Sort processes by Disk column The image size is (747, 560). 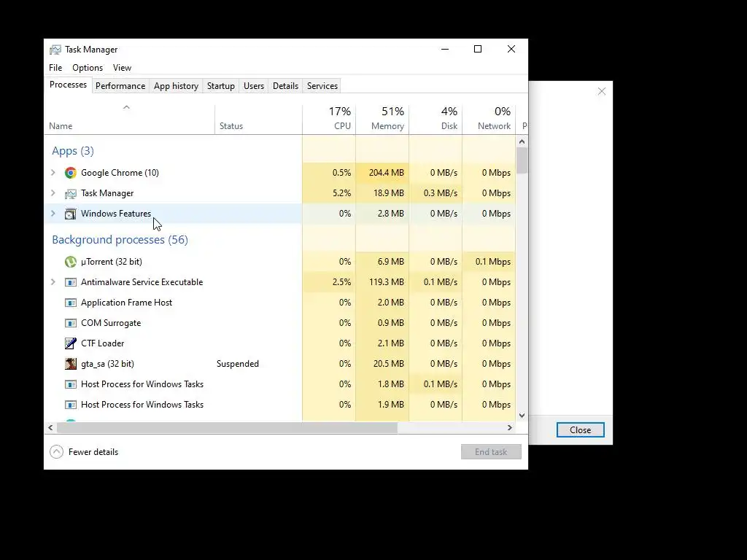pos(436,119)
